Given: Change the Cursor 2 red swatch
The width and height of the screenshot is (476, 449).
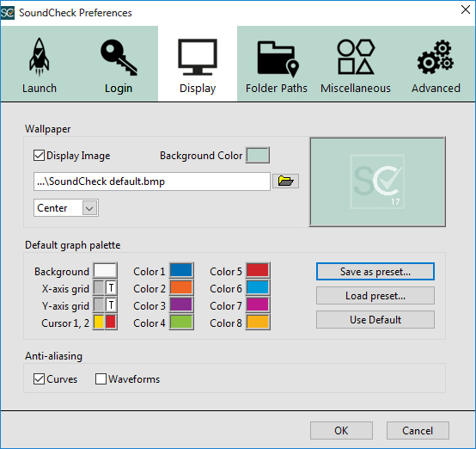Looking at the screenshot, I should coord(111,323).
